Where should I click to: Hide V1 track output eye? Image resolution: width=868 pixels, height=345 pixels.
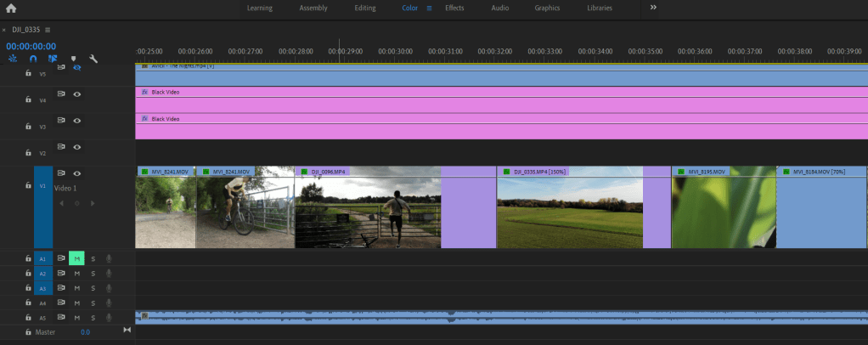tap(77, 173)
